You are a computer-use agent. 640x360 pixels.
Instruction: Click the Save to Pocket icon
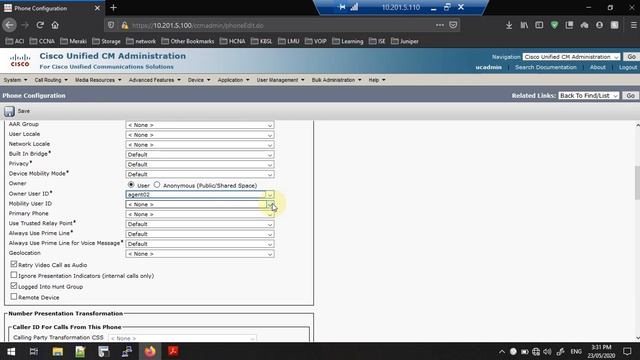point(453,25)
